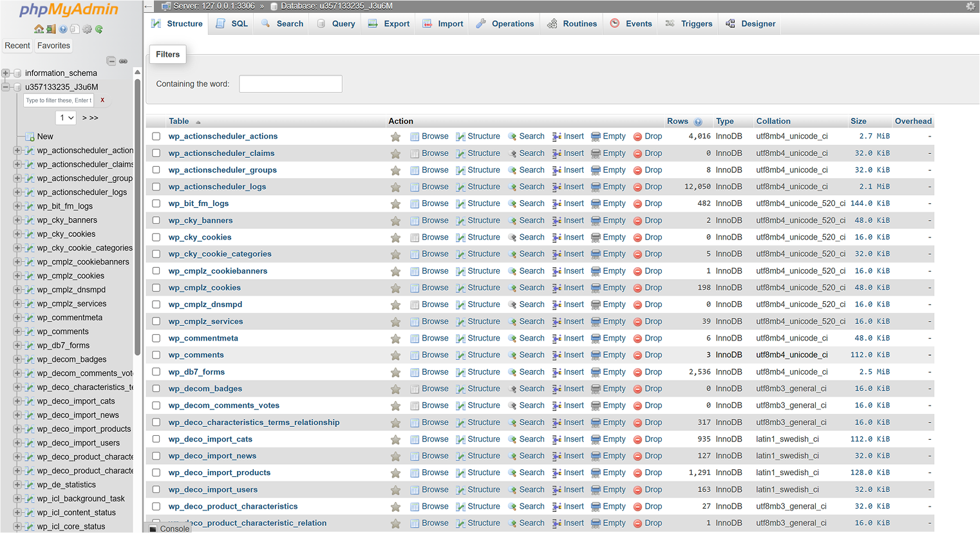Click red Drop icon for wp_deco_import_cats
The image size is (980, 533).
(x=637, y=440)
